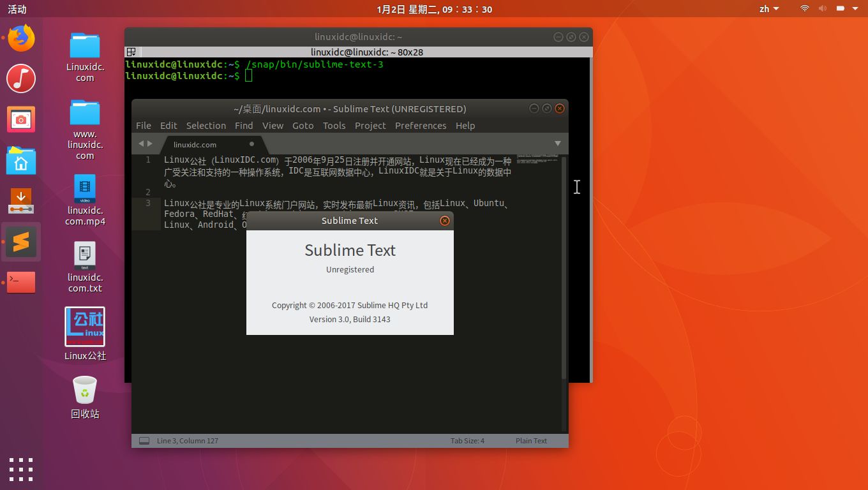868x490 pixels.
Task: Open the home Files icon in dock
Action: coord(21,160)
